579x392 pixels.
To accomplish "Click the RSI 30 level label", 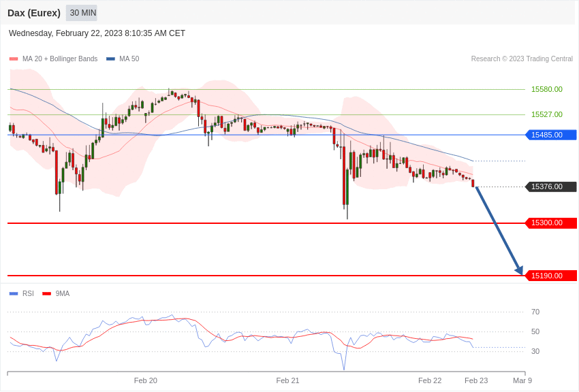I will 535,351.
